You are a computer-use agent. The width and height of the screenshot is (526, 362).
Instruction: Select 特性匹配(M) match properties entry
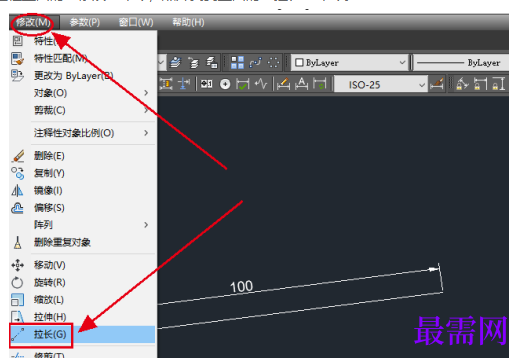[x=83, y=59]
